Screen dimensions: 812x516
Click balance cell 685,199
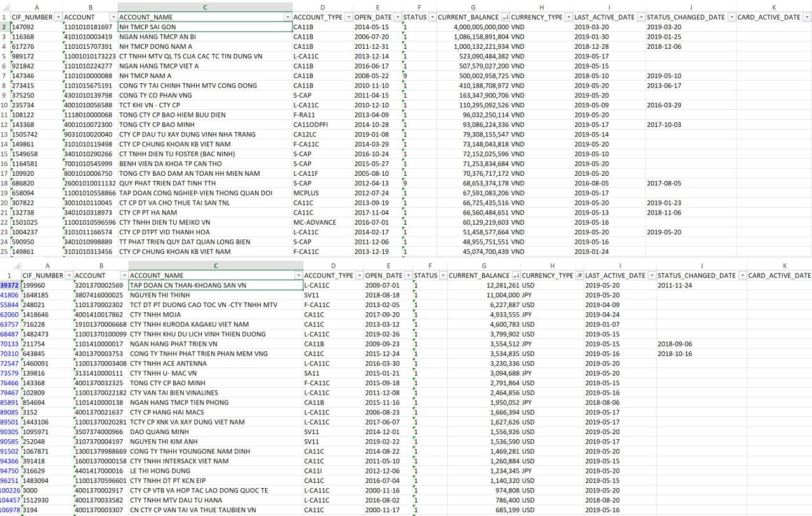point(483,510)
